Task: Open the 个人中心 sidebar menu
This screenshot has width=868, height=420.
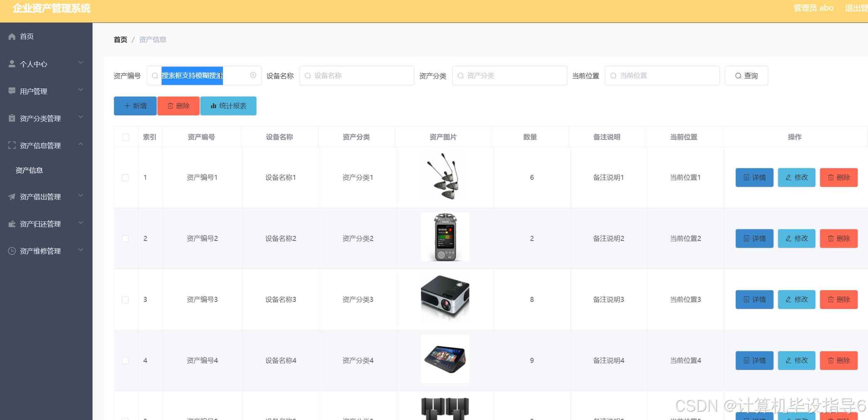Action: point(46,64)
